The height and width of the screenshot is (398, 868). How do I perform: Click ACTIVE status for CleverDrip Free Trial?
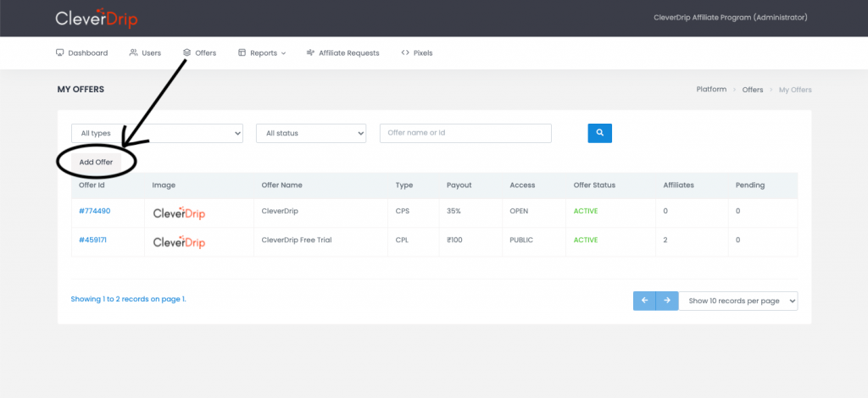(x=586, y=240)
